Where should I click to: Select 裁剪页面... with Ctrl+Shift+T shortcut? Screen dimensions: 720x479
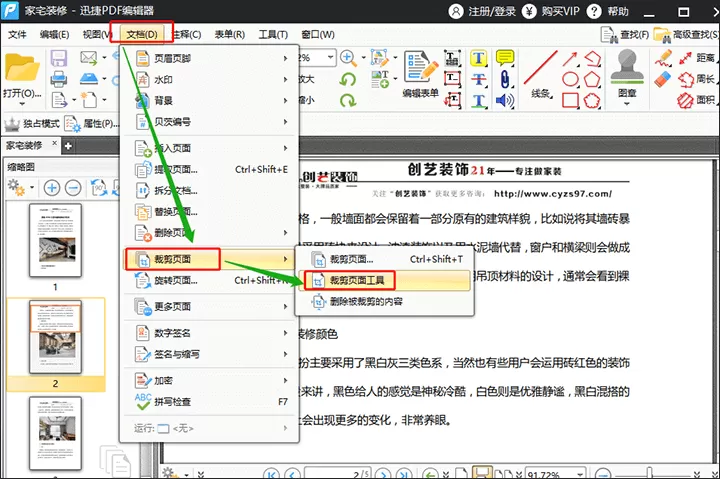pos(384,259)
